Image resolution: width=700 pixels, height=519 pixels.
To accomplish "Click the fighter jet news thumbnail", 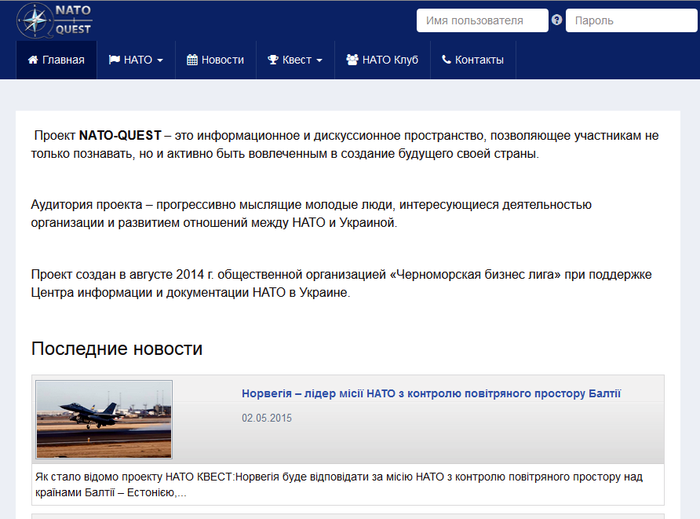I will 104,419.
